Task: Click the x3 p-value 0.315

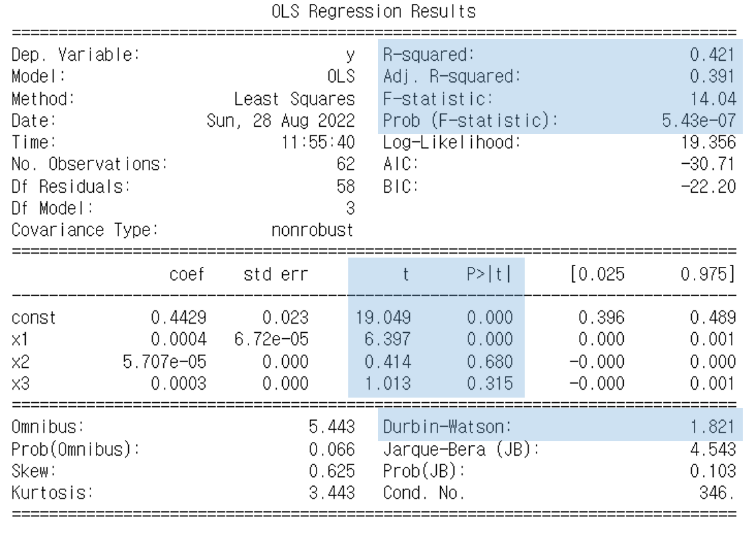Action: [x=490, y=383]
